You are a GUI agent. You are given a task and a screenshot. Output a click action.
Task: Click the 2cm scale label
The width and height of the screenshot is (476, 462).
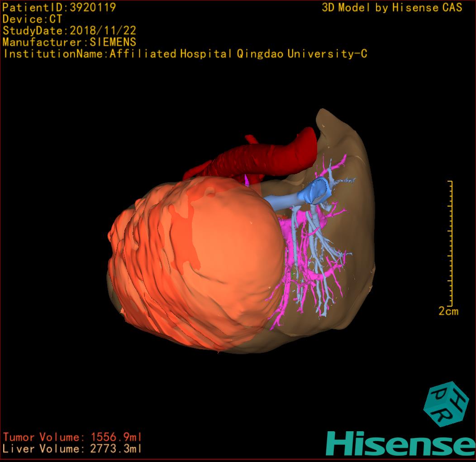coord(448,312)
